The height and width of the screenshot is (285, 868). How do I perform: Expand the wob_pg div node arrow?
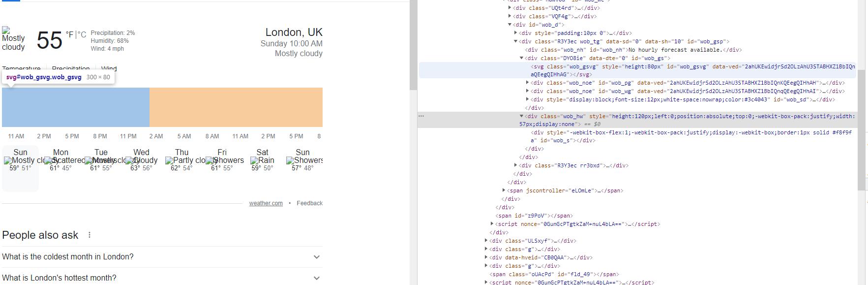pyautogui.click(x=528, y=83)
